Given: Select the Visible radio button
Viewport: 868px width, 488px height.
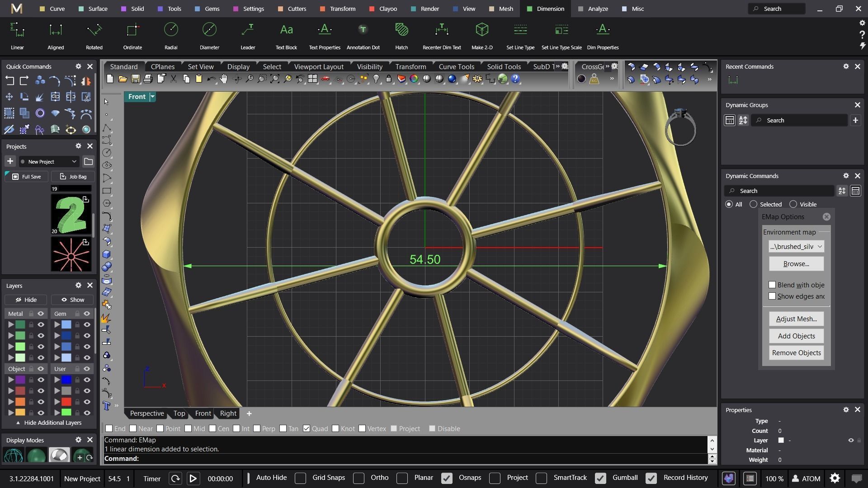Looking at the screenshot, I should click(x=793, y=204).
